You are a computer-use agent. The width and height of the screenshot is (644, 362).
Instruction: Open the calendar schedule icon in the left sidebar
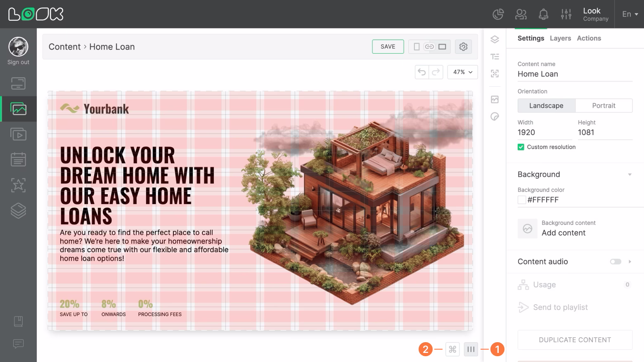(18, 159)
